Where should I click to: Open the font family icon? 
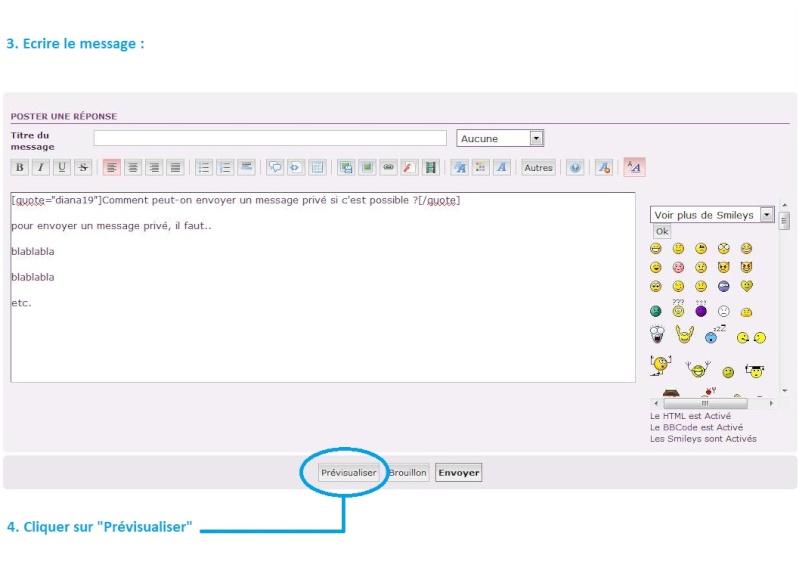click(x=502, y=167)
